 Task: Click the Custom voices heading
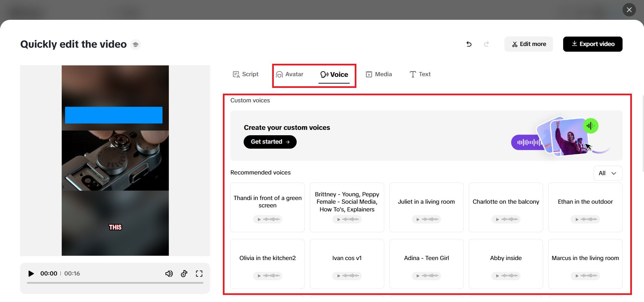tap(250, 100)
